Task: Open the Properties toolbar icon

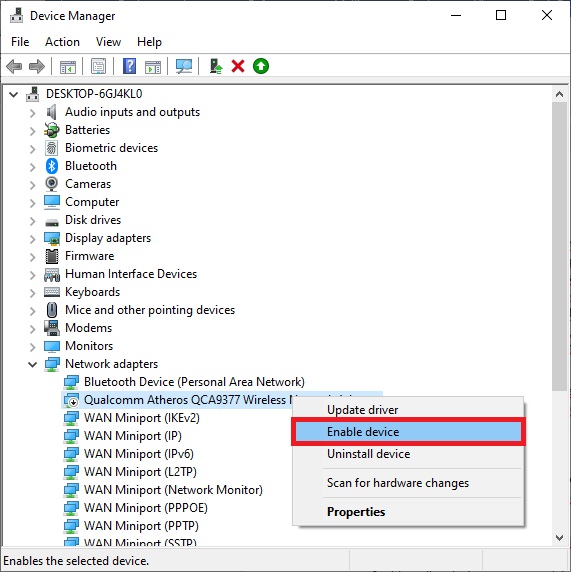Action: [99, 66]
